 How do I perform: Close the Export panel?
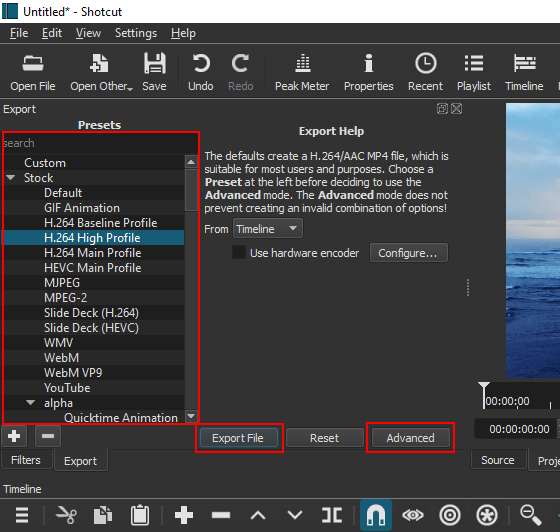[x=456, y=109]
